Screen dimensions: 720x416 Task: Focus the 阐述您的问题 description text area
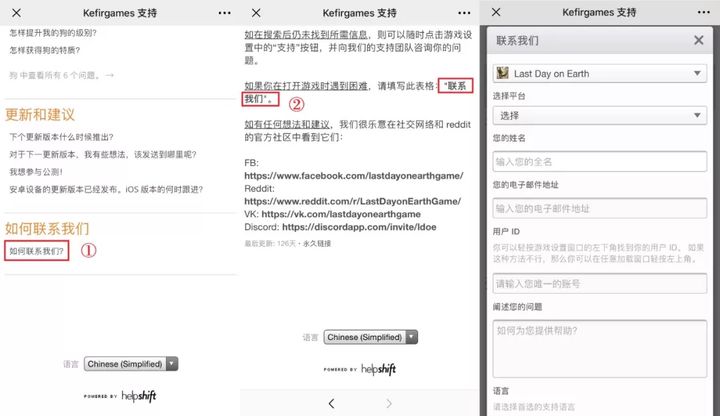600,349
